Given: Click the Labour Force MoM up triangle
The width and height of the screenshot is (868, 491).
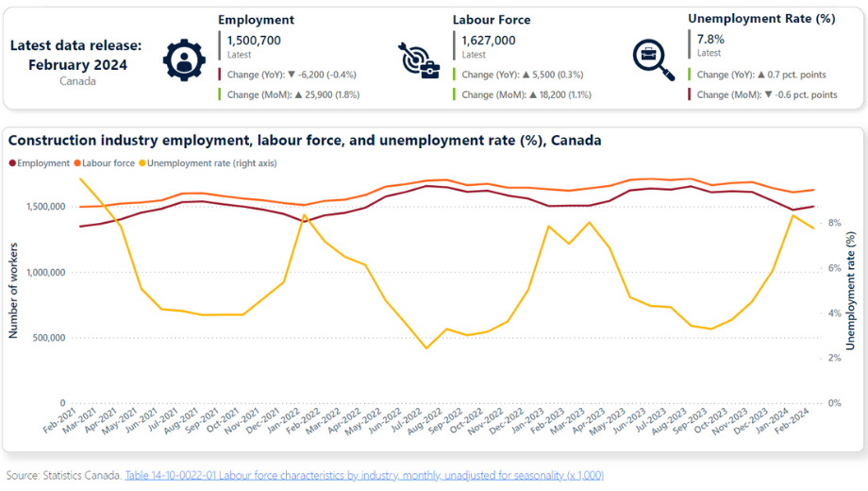Looking at the screenshot, I should [533, 94].
